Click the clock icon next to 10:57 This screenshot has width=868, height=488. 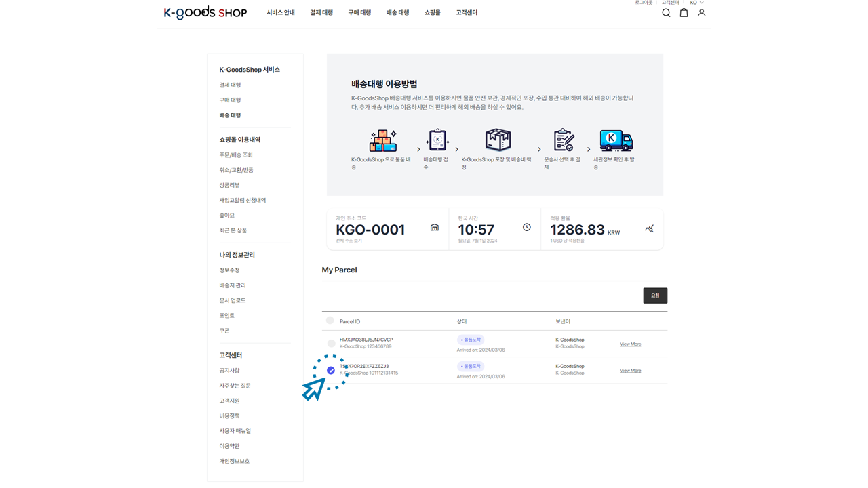(527, 228)
